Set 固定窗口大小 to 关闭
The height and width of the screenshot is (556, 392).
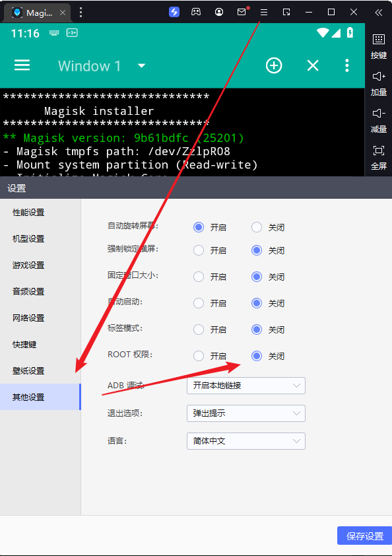(x=257, y=277)
